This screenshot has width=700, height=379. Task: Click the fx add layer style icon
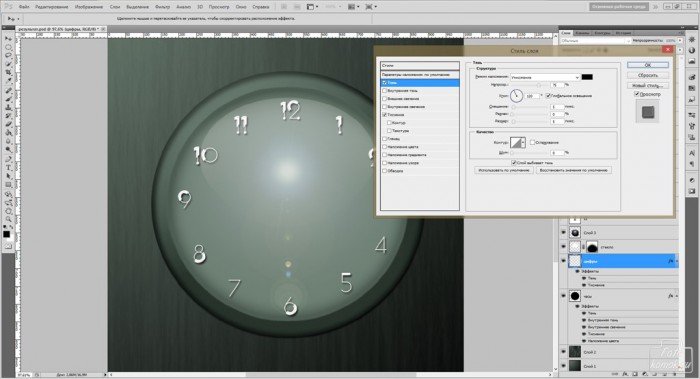625,374
